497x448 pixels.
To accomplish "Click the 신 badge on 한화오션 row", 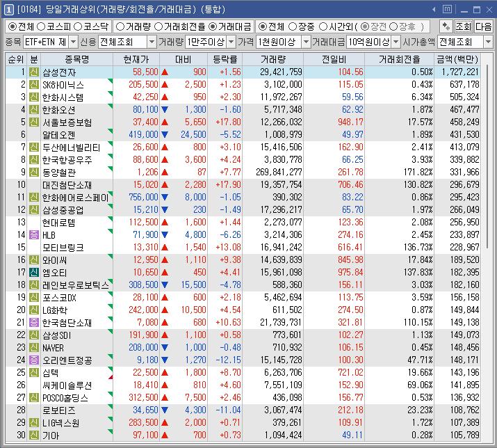I will 34,109.
